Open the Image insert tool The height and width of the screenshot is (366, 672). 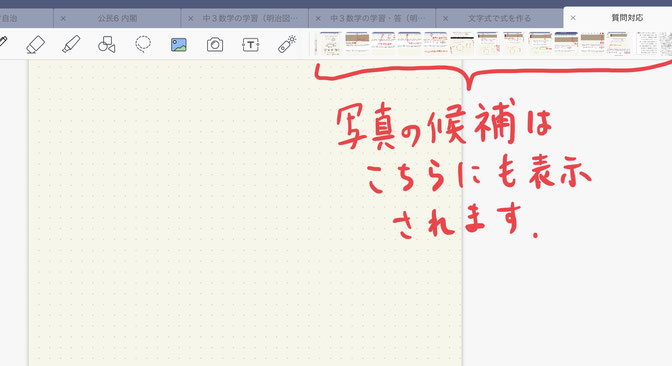pos(179,45)
